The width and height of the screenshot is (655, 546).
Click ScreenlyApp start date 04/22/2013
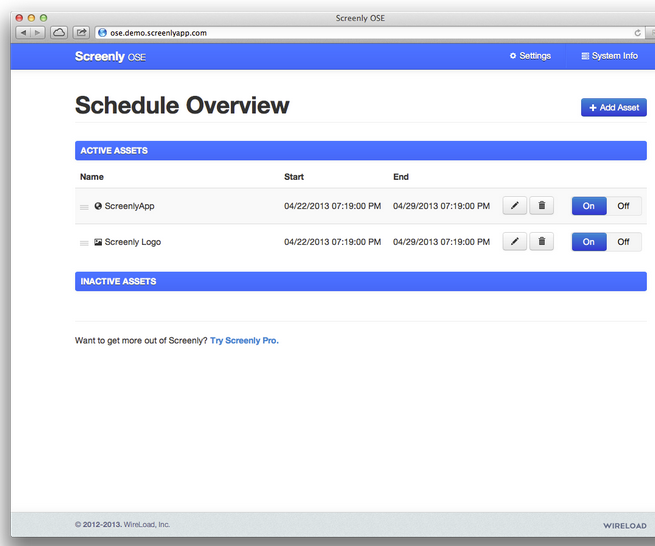pyautogui.click(x=333, y=206)
